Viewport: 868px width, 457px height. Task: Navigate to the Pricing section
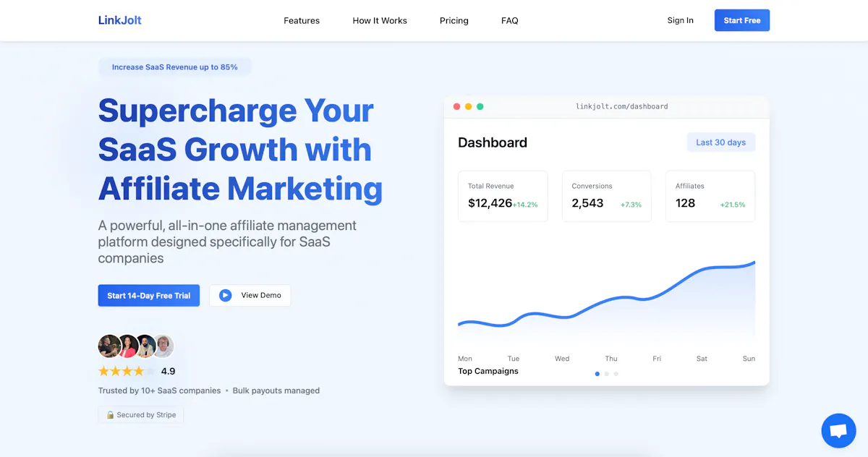point(454,20)
